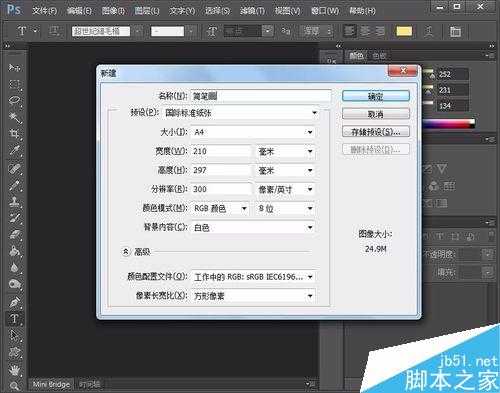Click the 分辨率 field with value 300
The width and height of the screenshot is (500, 393).
222,189
